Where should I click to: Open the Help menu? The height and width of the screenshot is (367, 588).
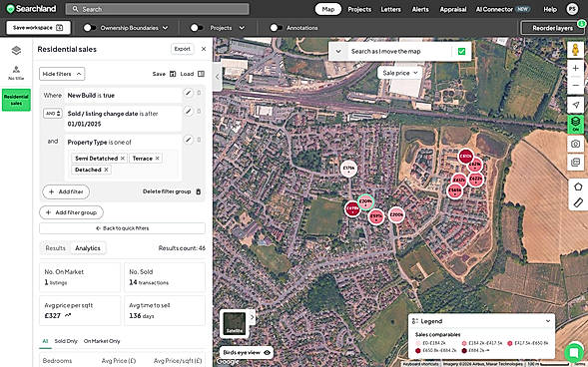coord(550,9)
